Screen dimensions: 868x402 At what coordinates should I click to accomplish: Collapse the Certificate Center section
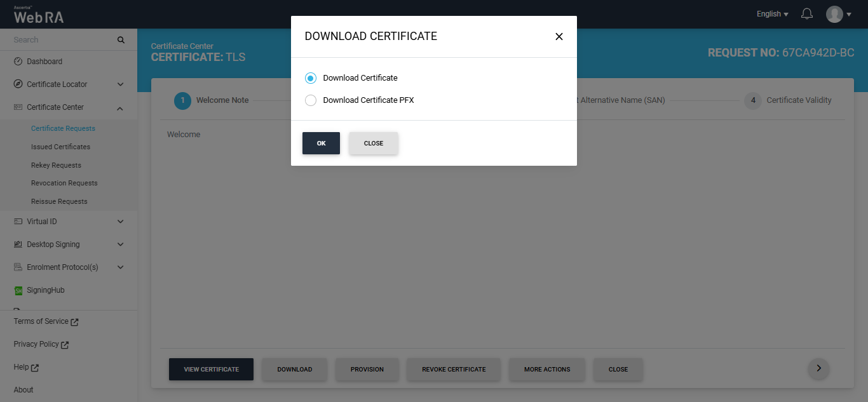[x=120, y=108]
